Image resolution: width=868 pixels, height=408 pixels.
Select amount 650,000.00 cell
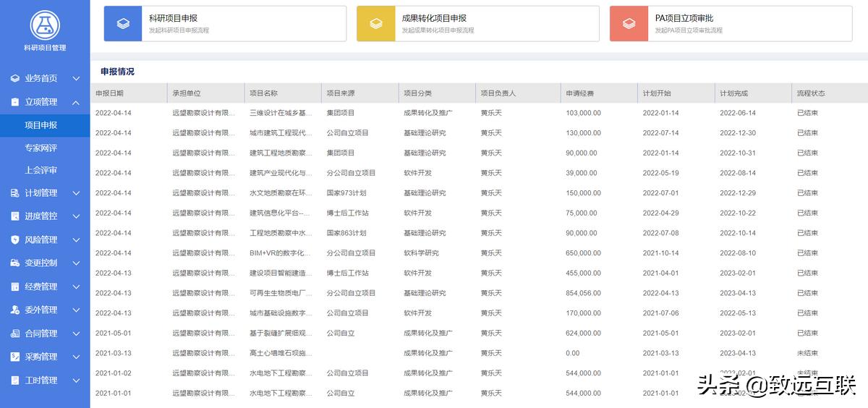[x=583, y=253]
